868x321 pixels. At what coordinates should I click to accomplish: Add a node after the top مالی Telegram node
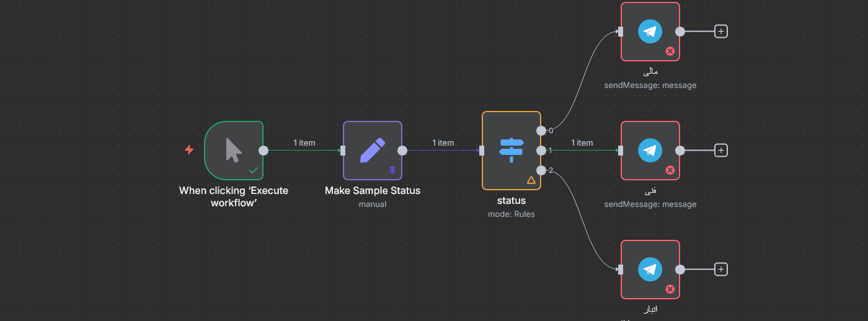tap(720, 31)
